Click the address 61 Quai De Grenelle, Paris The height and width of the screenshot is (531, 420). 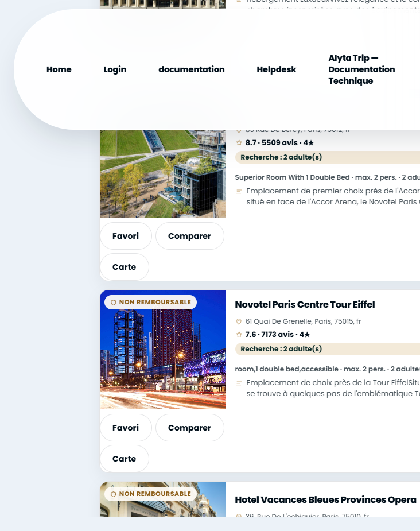[x=304, y=321]
